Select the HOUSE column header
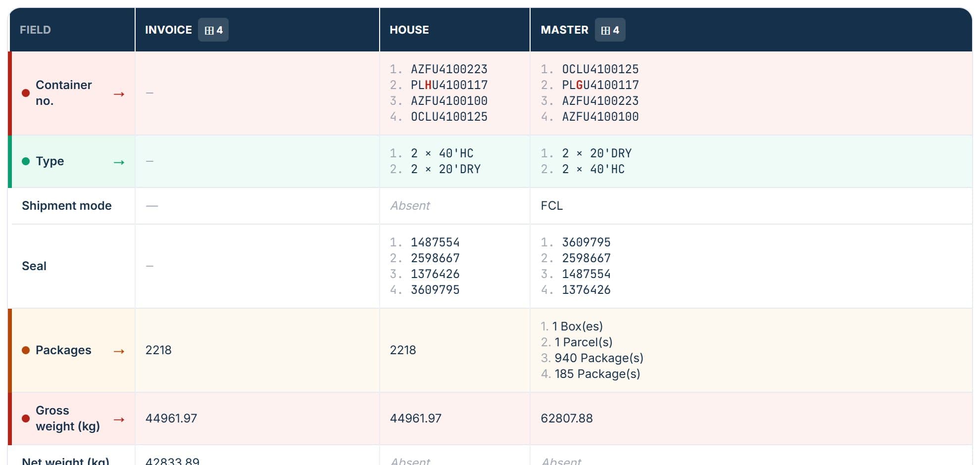Screen dimensions: 980x465 point(409,30)
